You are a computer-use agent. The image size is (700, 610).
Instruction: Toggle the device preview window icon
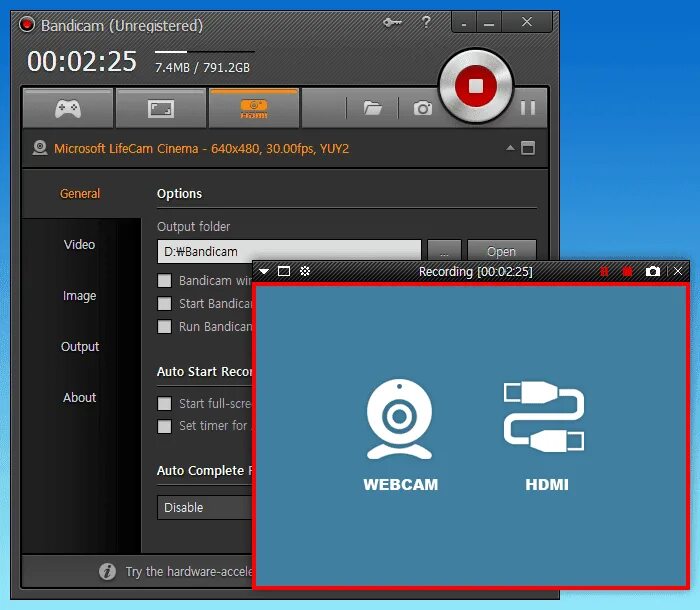pyautogui.click(x=528, y=148)
